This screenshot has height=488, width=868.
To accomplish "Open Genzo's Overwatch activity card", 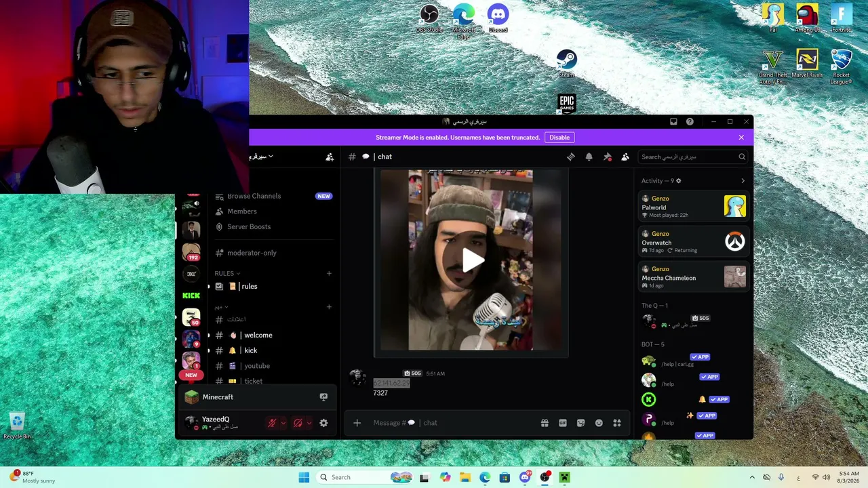I will click(x=693, y=241).
